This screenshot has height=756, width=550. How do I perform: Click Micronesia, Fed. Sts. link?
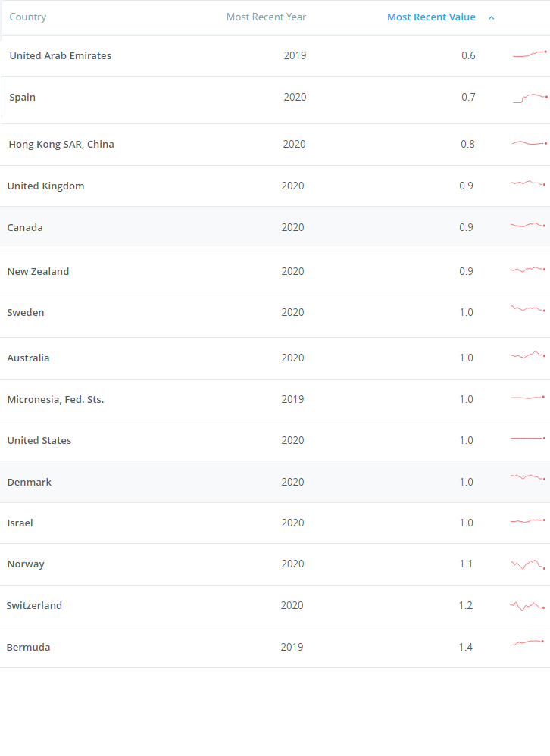(x=55, y=400)
